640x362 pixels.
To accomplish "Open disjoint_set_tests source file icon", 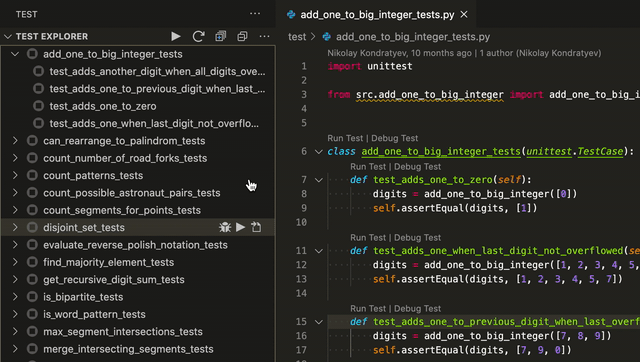I will click(256, 227).
